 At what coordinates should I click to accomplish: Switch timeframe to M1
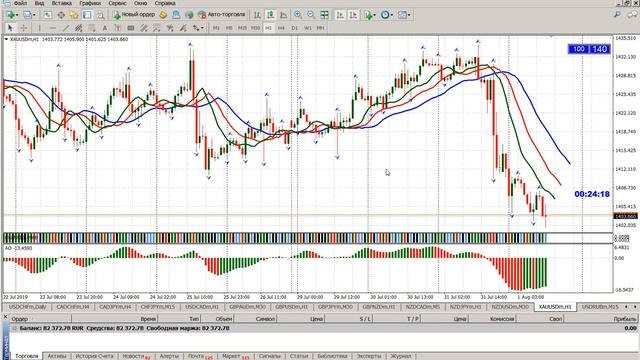[216, 28]
